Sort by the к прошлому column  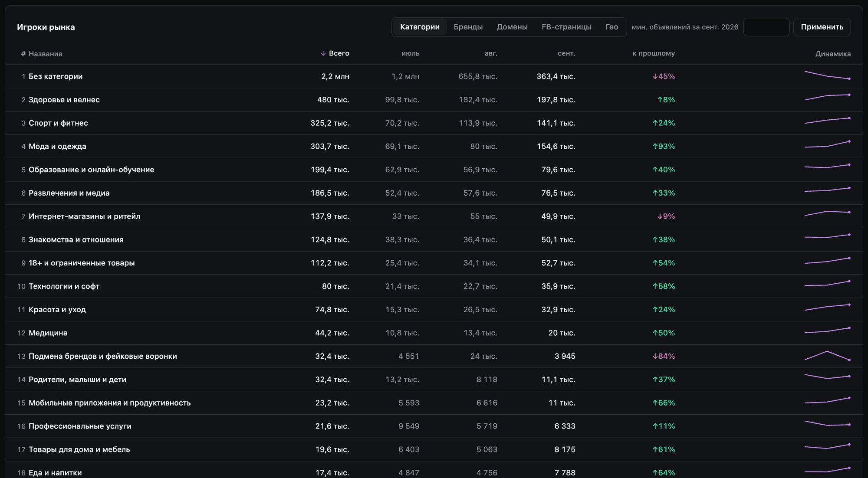pyautogui.click(x=654, y=53)
